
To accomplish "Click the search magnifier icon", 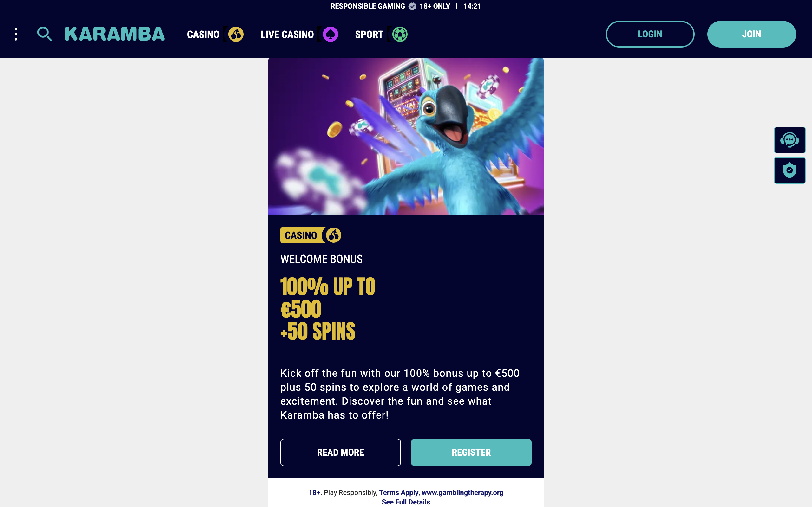I will click(x=45, y=34).
